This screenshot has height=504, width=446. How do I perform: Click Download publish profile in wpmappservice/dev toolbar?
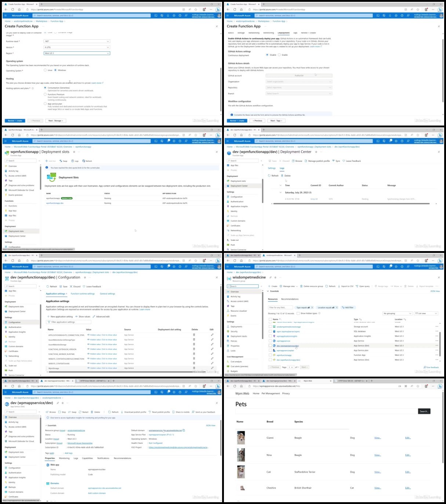(134, 412)
